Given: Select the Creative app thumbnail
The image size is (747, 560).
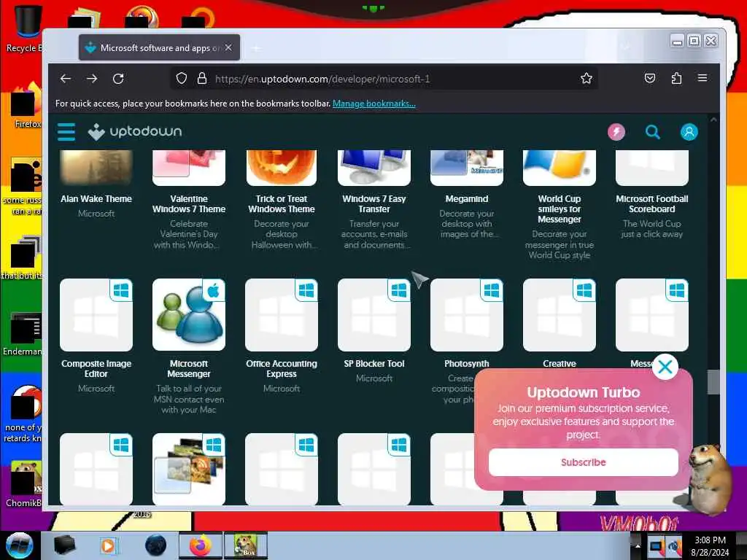Looking at the screenshot, I should (560, 315).
